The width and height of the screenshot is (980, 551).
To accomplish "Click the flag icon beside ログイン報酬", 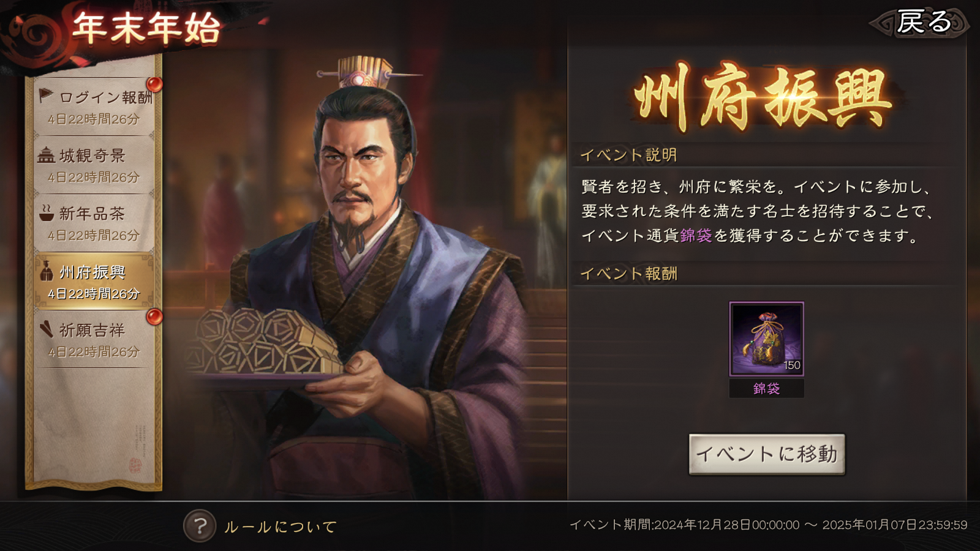I will pos(46,96).
